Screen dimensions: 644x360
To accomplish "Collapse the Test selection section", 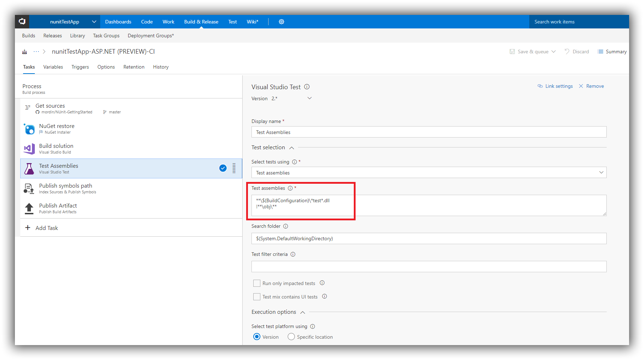I will click(x=292, y=148).
